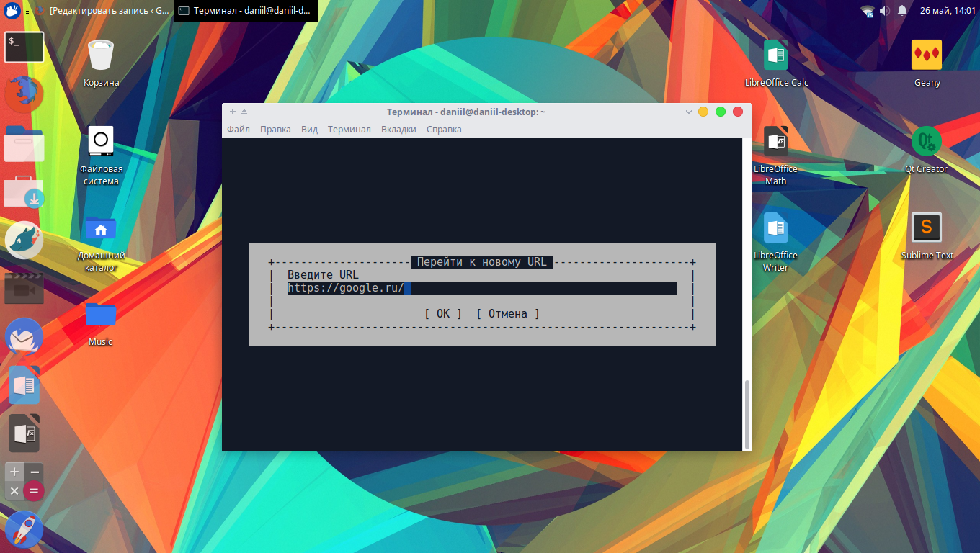
Task: Launch Firefox from the dock
Action: click(x=24, y=95)
